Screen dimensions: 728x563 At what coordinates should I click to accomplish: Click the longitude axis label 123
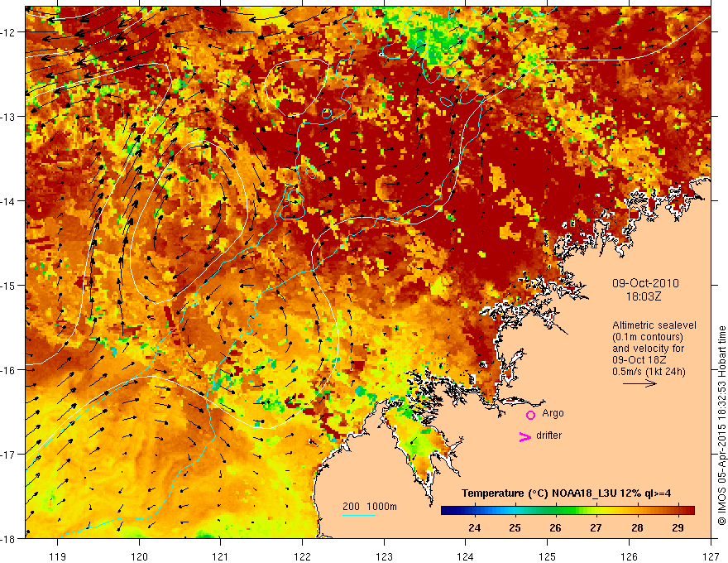(384, 556)
